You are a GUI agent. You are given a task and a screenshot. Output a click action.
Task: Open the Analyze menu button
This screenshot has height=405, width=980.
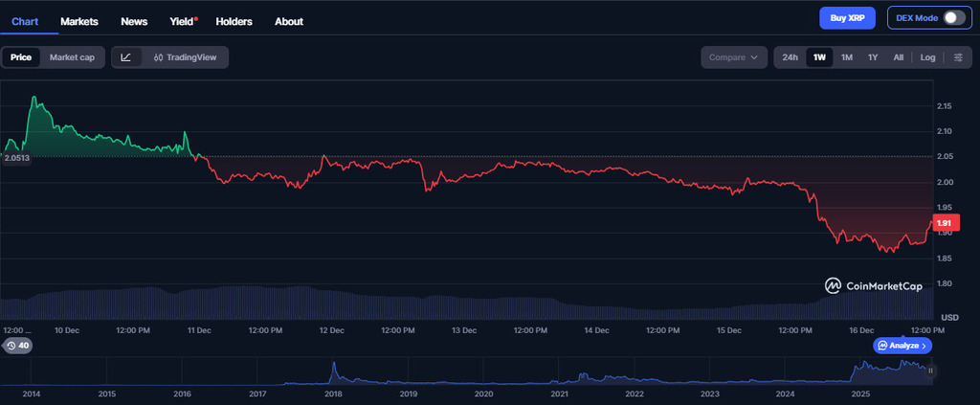click(902, 346)
